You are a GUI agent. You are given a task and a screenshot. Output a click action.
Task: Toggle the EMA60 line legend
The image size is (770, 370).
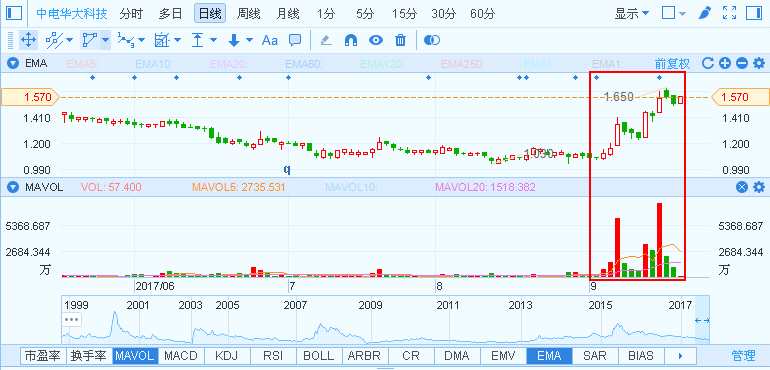point(303,63)
